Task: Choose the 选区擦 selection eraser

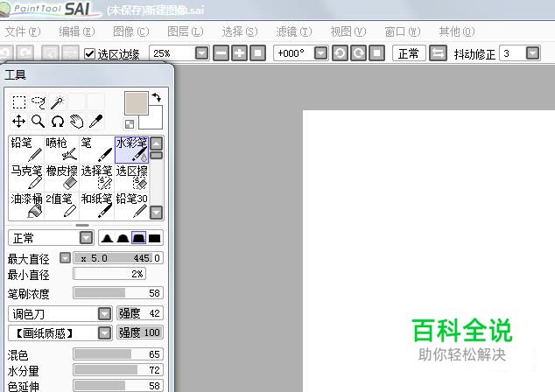Action: point(131,177)
